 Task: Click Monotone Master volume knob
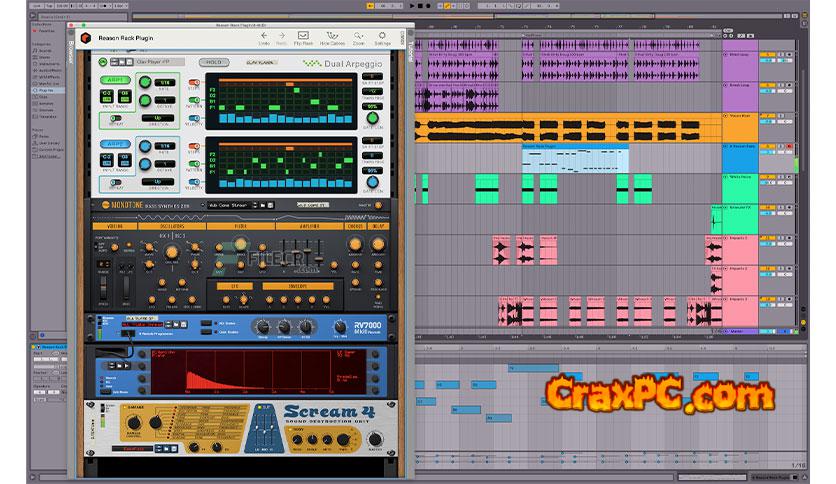pos(378,205)
